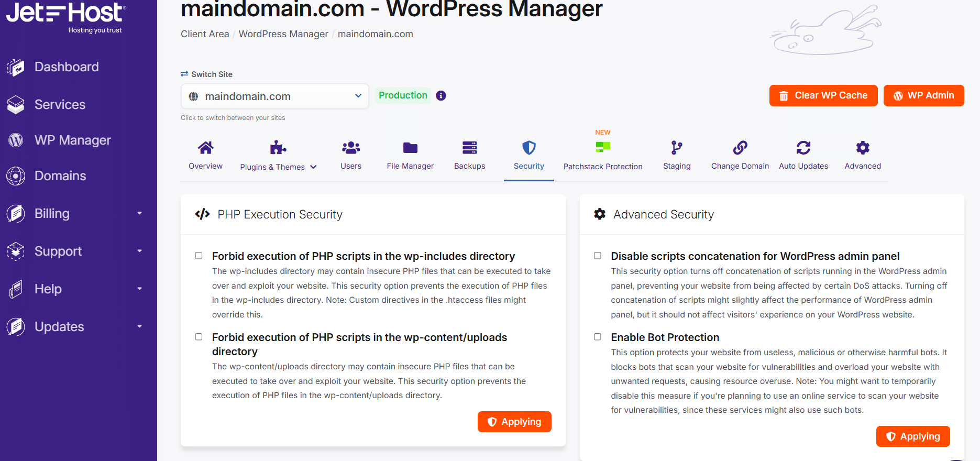Switch to the Staging tab
This screenshot has width=980, height=461.
(x=677, y=156)
